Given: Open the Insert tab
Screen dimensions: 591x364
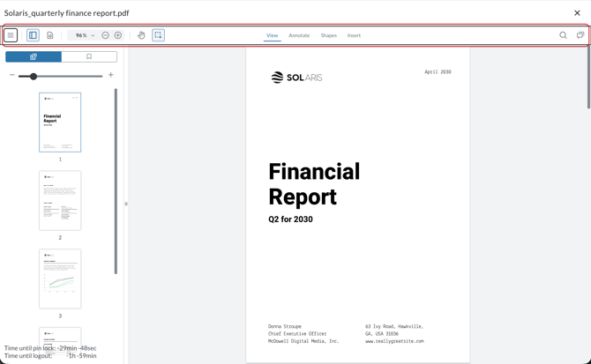Looking at the screenshot, I should tap(354, 35).
